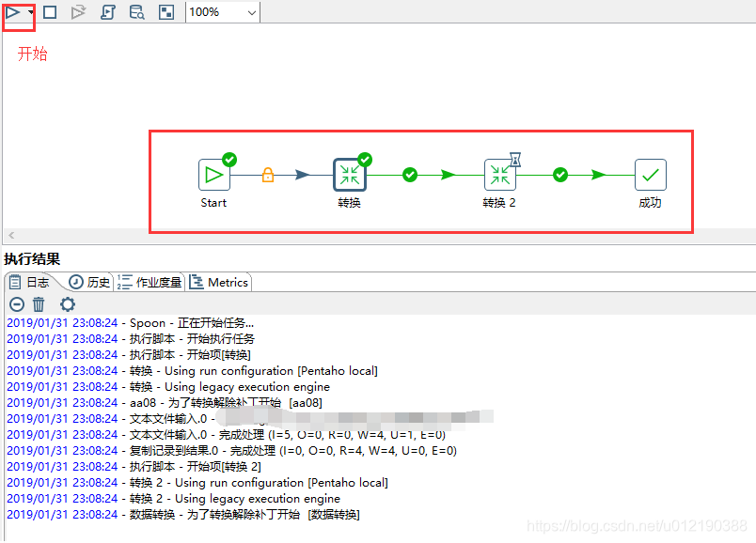Stop the running job with the square icon
Screen dimensions: 756x543
[50, 12]
